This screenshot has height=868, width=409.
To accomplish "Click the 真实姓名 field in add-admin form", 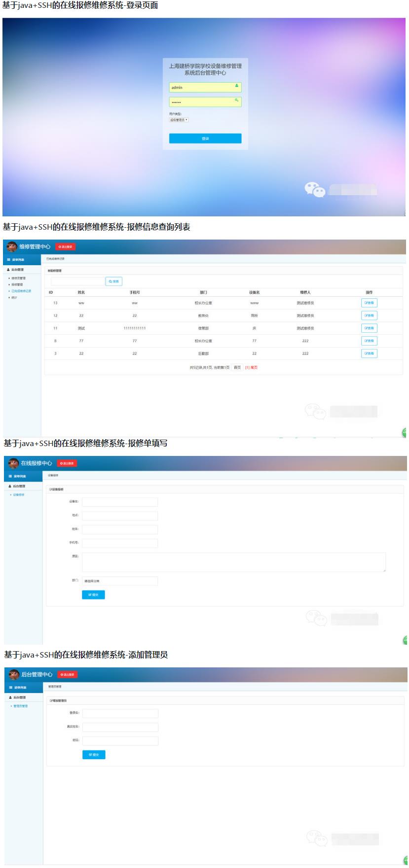I will [120, 727].
